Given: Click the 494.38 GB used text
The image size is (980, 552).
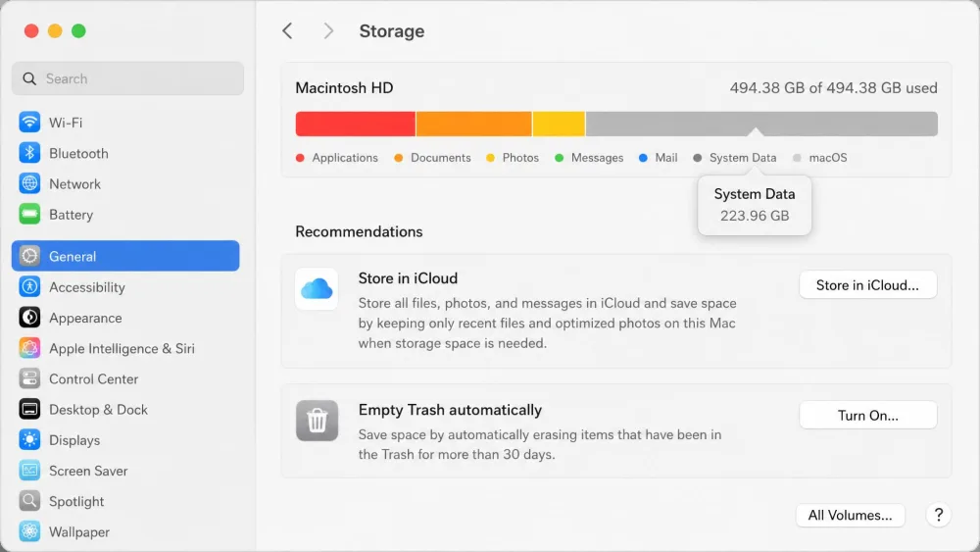Looking at the screenshot, I should coord(833,87).
